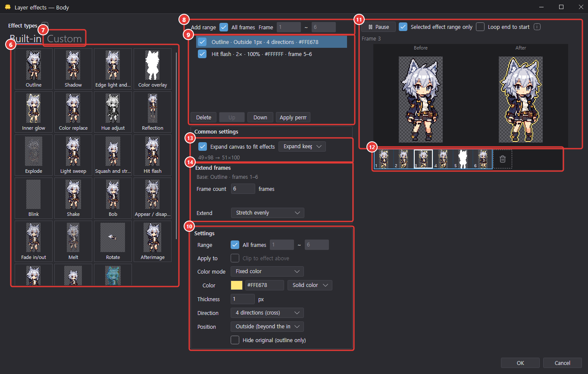Choose the Explode effect tile
The height and width of the screenshot is (374, 588).
[34, 155]
